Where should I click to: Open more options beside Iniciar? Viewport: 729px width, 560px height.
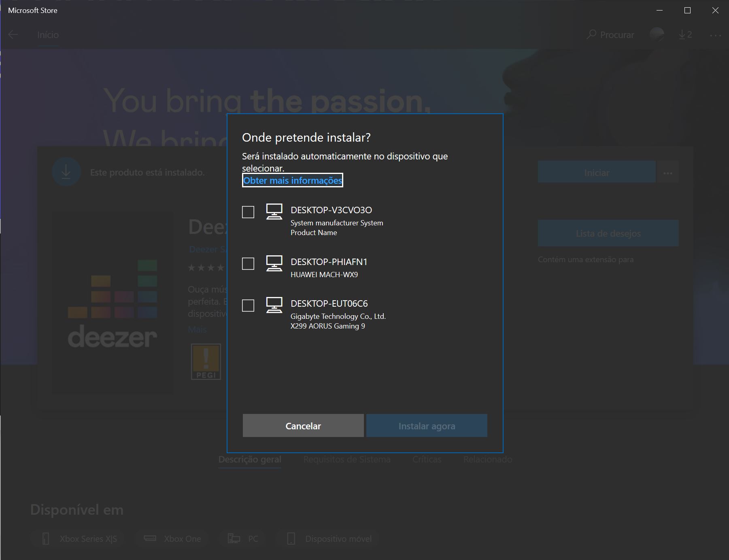pyautogui.click(x=668, y=172)
